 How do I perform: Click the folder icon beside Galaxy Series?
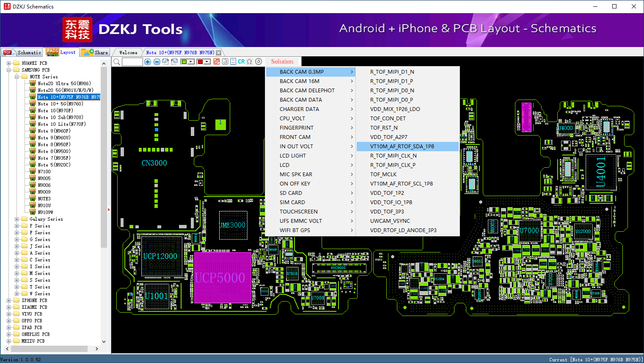(x=25, y=219)
